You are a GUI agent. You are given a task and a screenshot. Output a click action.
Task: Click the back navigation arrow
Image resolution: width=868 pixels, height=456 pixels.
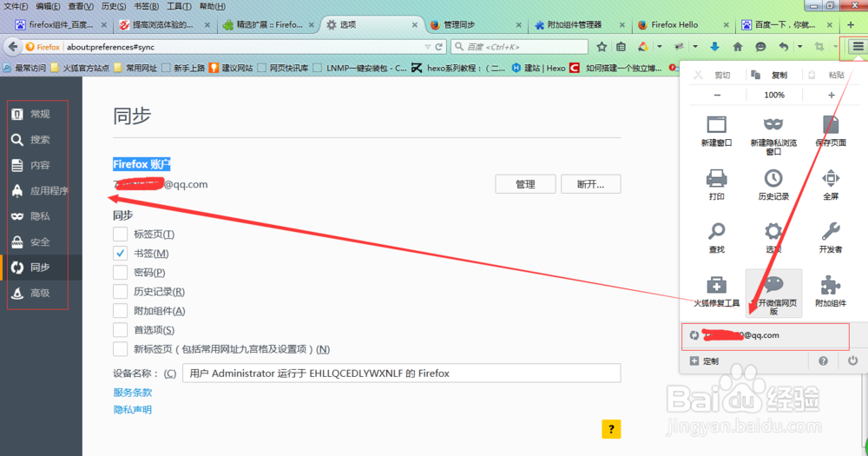tap(13, 47)
